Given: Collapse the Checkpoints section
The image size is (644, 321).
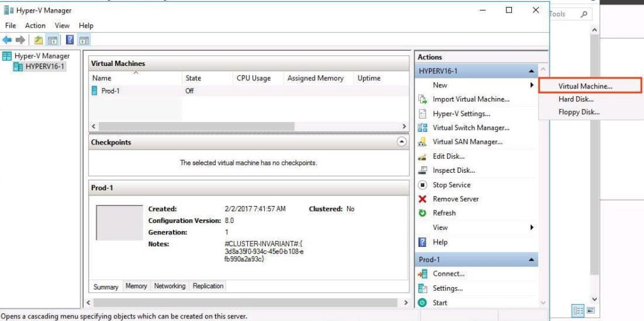Looking at the screenshot, I should pyautogui.click(x=402, y=142).
